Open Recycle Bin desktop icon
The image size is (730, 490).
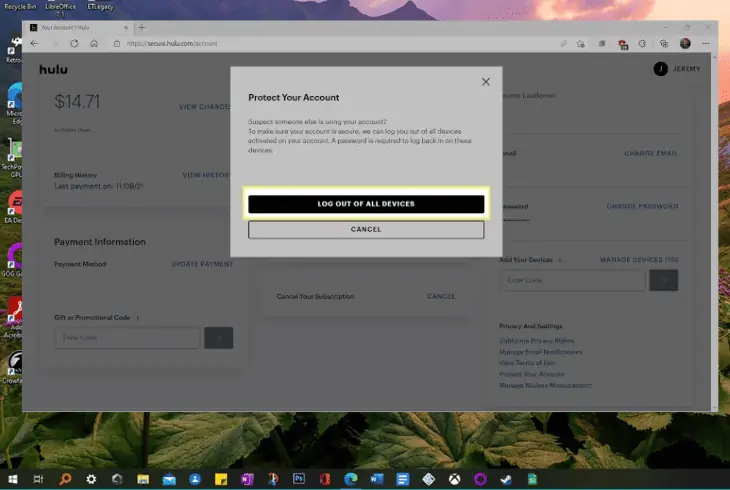click(x=20, y=6)
